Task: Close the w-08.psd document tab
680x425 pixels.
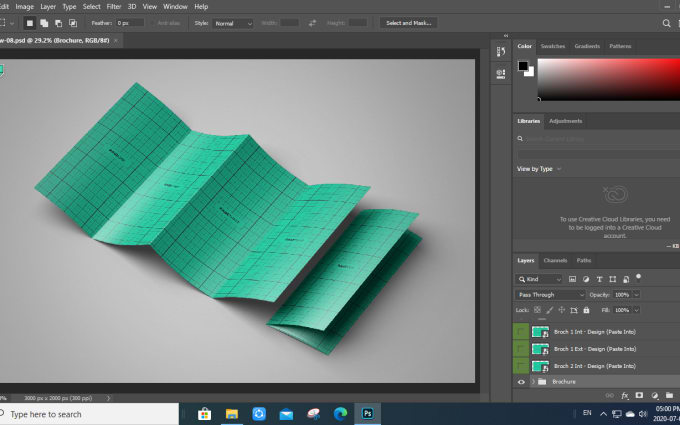Action: (x=116, y=40)
